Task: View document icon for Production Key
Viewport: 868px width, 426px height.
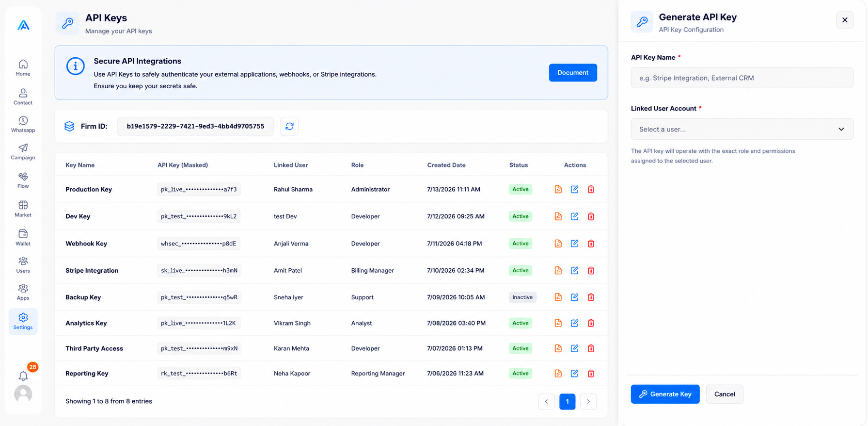Action: click(x=558, y=189)
